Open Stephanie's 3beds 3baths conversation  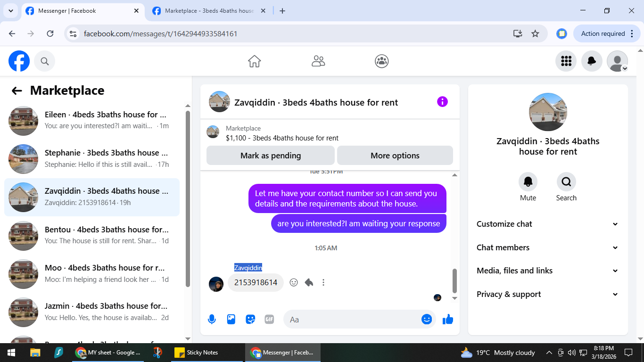[x=92, y=159]
